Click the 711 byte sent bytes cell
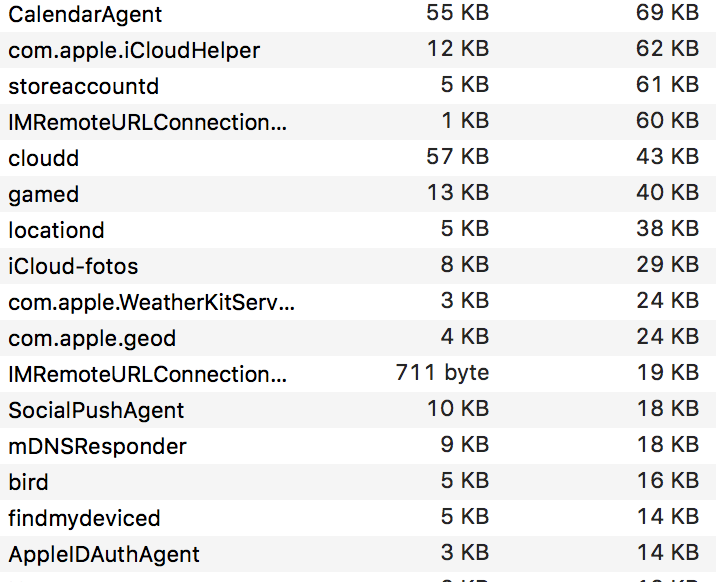The width and height of the screenshot is (716, 582). [x=442, y=373]
